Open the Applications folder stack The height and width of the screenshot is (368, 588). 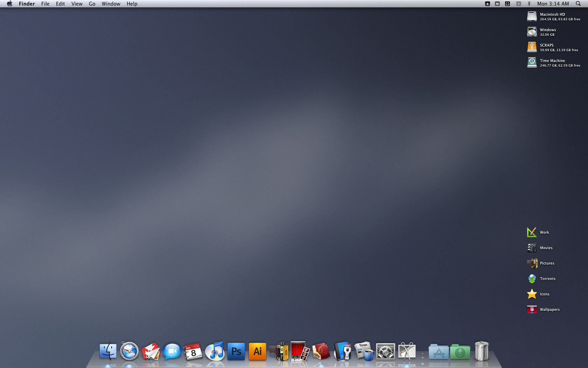click(439, 352)
